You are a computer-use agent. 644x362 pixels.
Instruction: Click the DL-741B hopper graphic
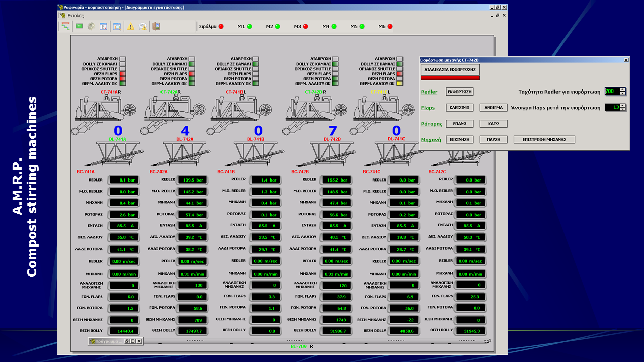pyautogui.click(x=257, y=153)
